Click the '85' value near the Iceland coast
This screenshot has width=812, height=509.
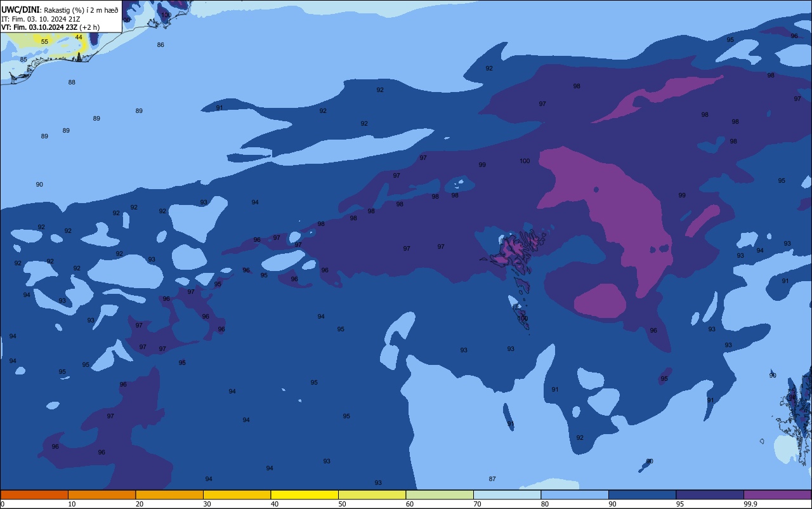pyautogui.click(x=23, y=60)
